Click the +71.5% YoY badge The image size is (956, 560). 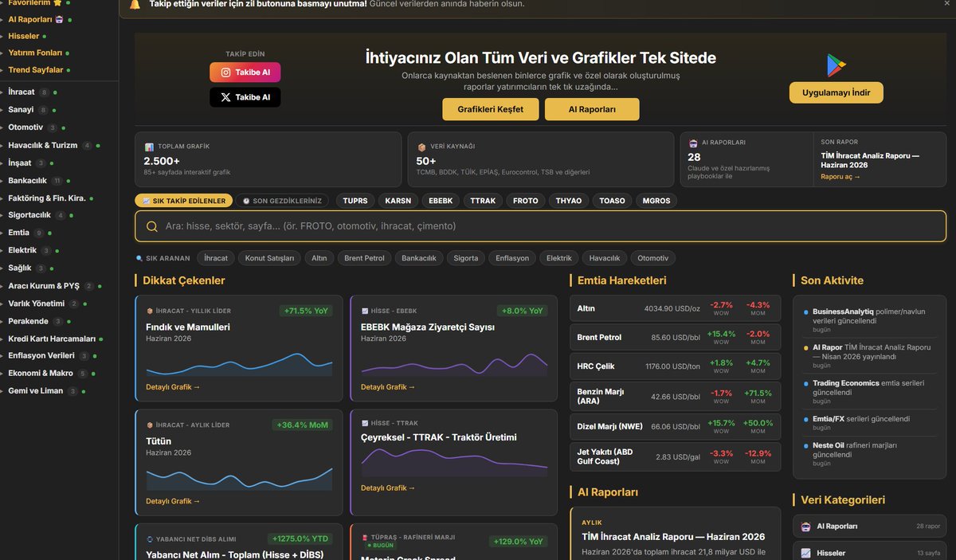tap(306, 311)
